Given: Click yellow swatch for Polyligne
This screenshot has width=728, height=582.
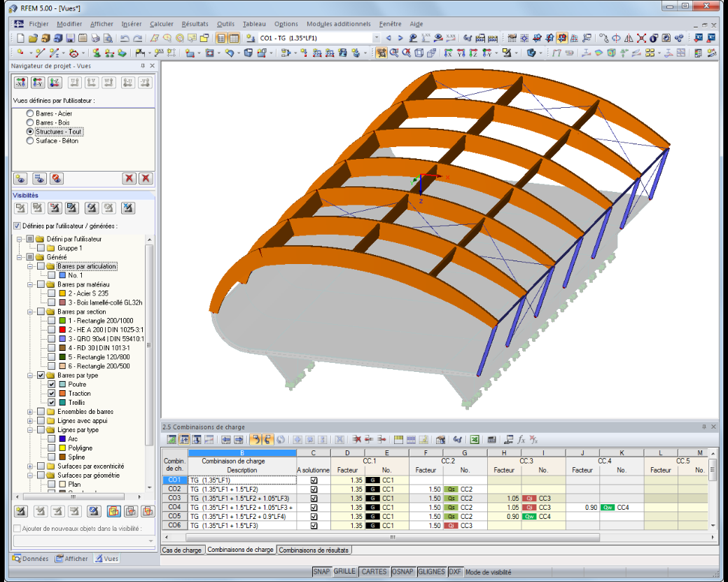Looking at the screenshot, I should point(62,448).
